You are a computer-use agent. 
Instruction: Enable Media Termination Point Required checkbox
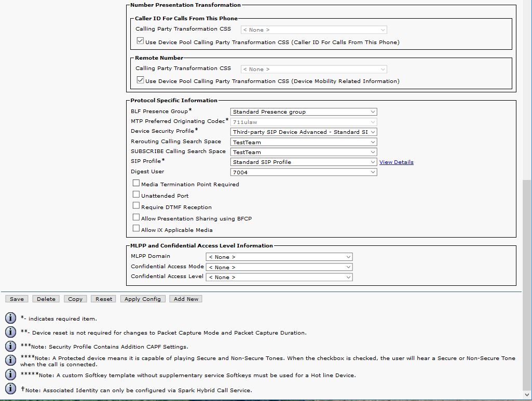[136, 183]
